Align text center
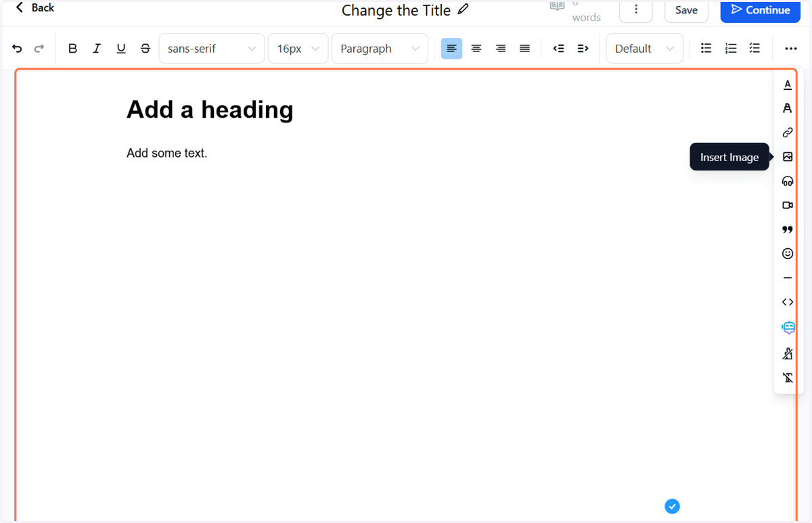The height and width of the screenshot is (523, 812). tap(476, 49)
